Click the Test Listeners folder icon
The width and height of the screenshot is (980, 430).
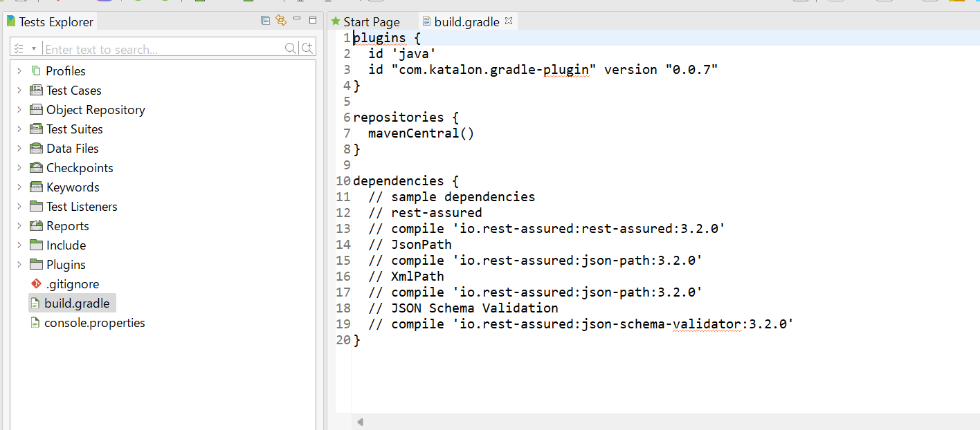click(36, 206)
